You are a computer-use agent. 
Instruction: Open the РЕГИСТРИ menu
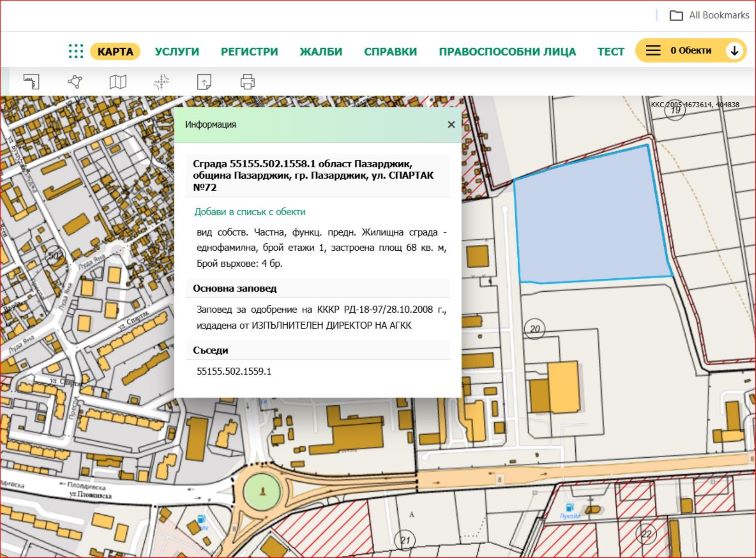[249, 51]
